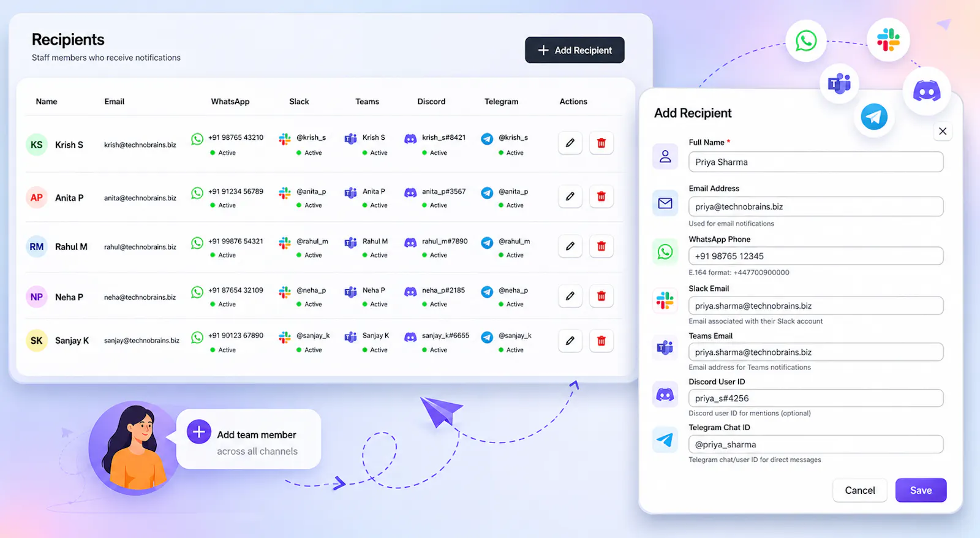Click the Full Name input field
Screen dimensions: 980x538
pyautogui.click(x=816, y=162)
